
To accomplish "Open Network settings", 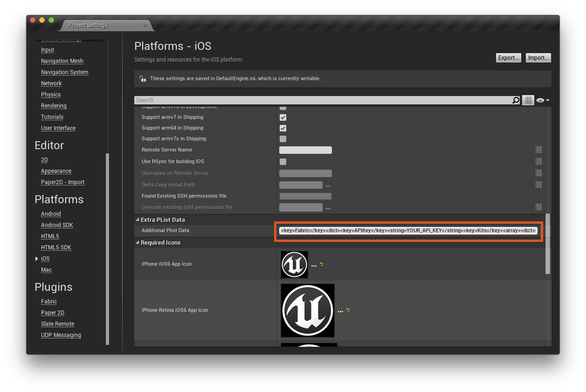I will click(51, 83).
